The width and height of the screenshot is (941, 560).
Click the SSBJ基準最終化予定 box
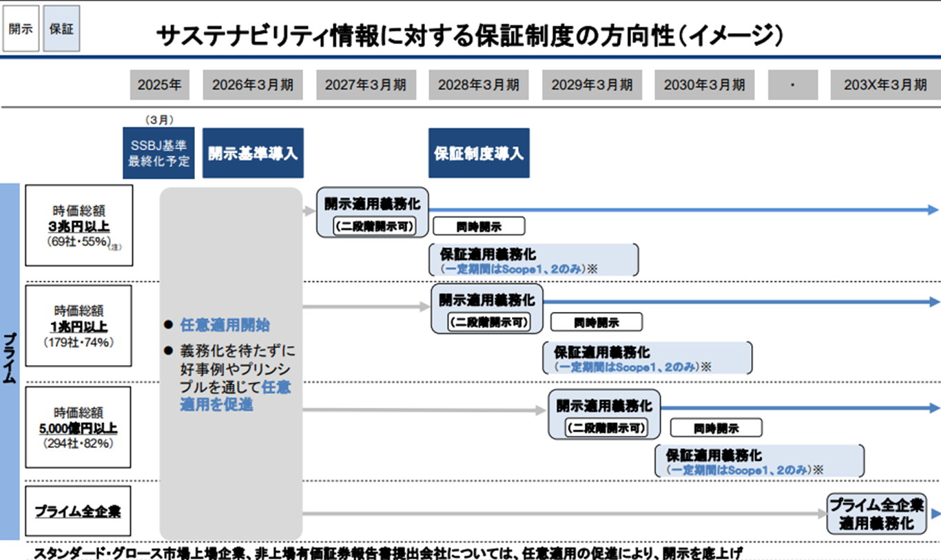(158, 153)
